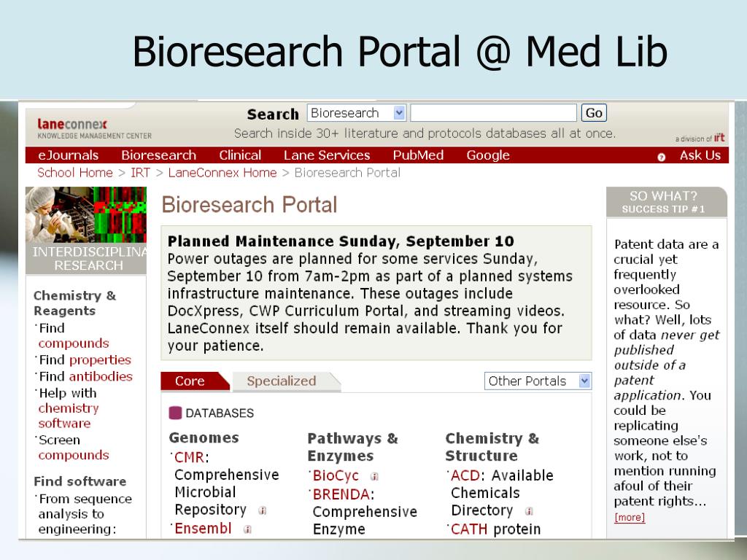747x560 pixels.
Task: Click the Genomes column heading
Action: pyautogui.click(x=204, y=438)
